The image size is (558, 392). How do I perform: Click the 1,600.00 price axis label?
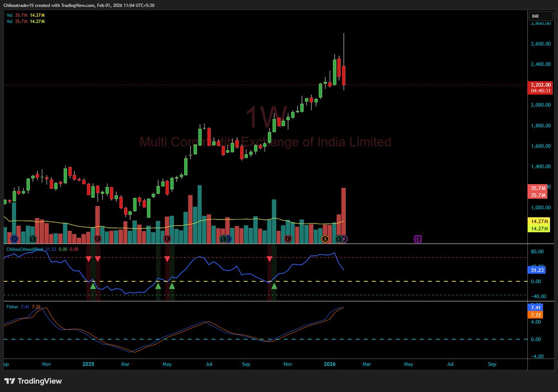pyautogui.click(x=541, y=146)
